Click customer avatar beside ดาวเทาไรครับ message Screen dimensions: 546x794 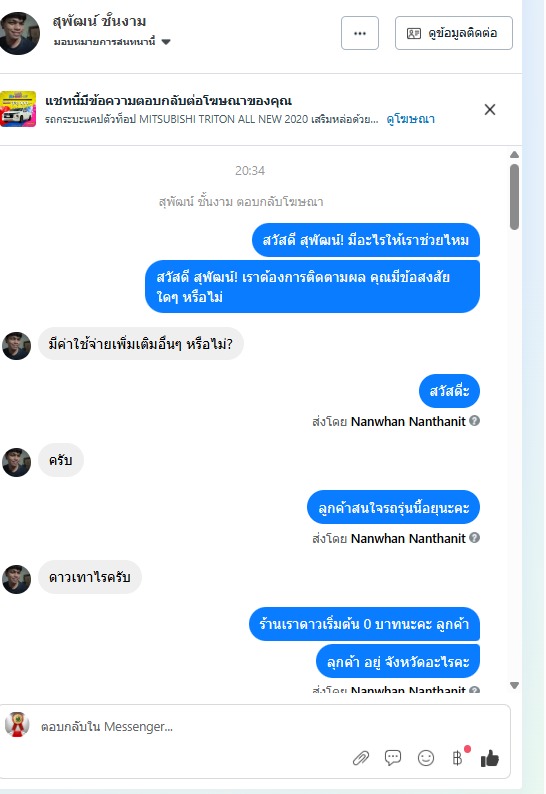pos(17,579)
